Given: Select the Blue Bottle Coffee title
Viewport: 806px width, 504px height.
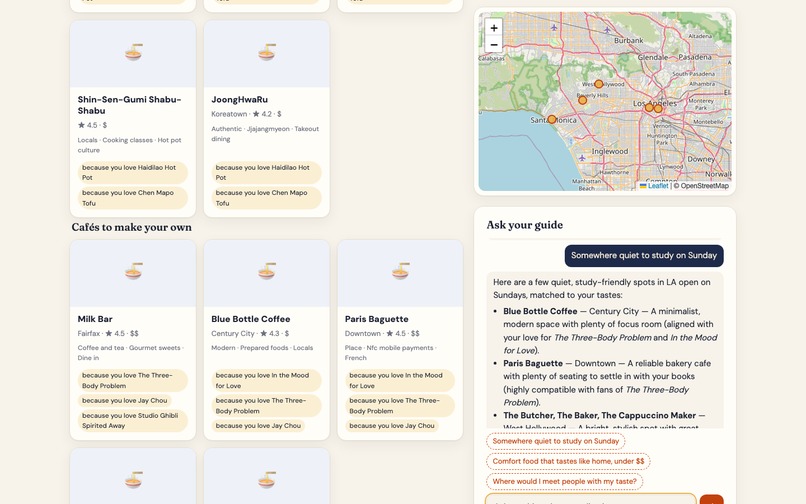Looking at the screenshot, I should coord(251,319).
